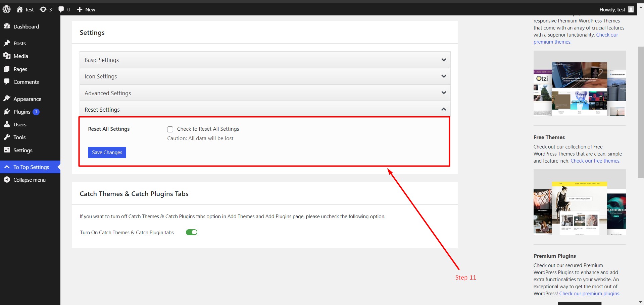The height and width of the screenshot is (305, 644).
Task: Click the Howdy, test account link
Action: pyautogui.click(x=612, y=9)
